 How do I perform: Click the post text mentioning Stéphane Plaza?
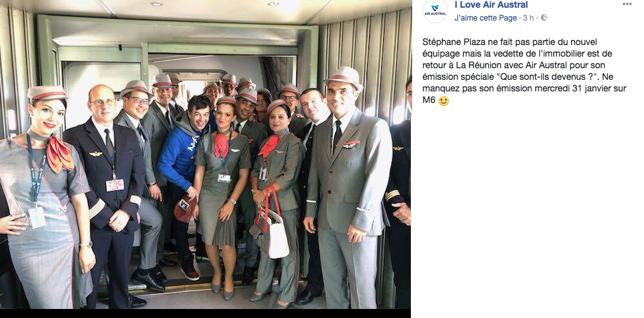[x=524, y=71]
